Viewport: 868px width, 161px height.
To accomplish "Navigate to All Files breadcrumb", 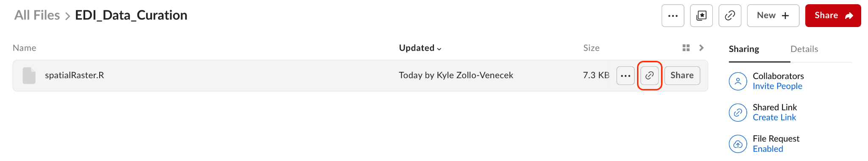I will click(x=37, y=15).
